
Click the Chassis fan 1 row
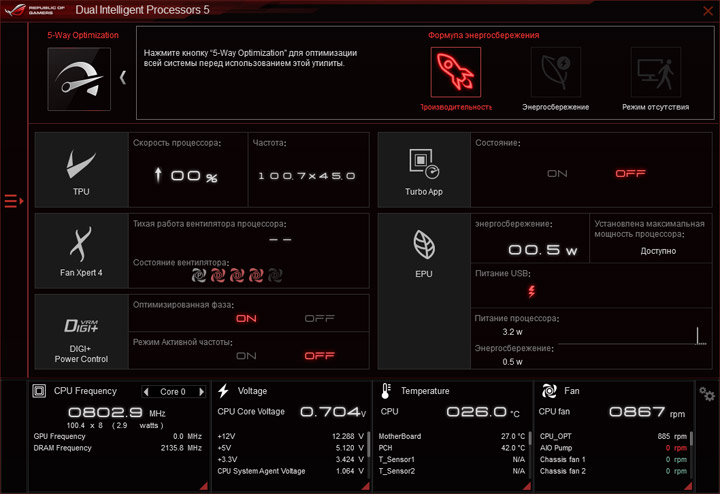tap(613, 459)
